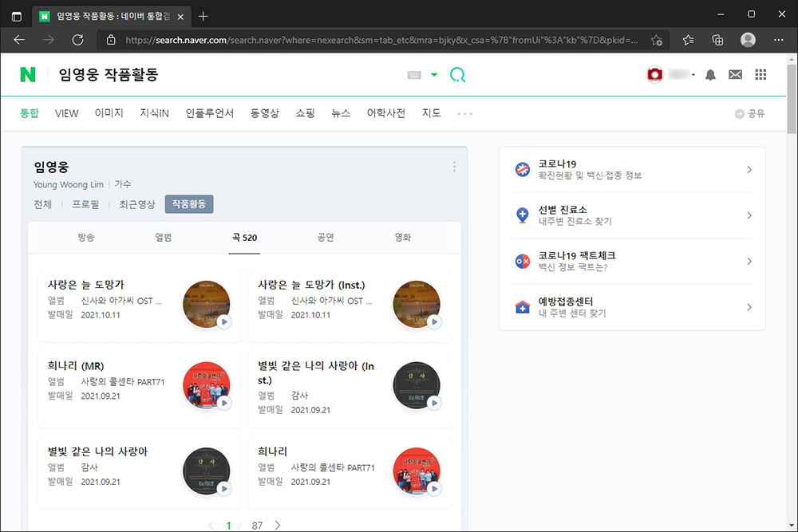Open the browser profile avatar

[x=749, y=40]
